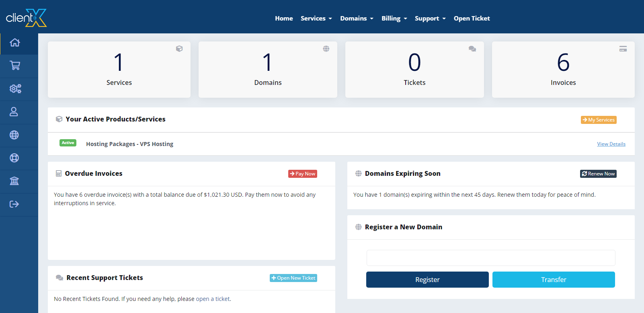Expand the Support dropdown menu

430,19
